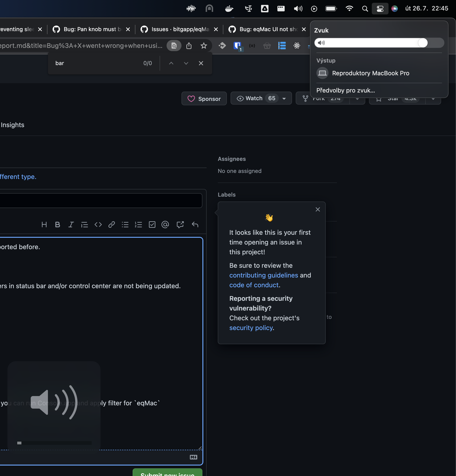
Task: Insert an unordered bullet list
Action: pos(125,225)
